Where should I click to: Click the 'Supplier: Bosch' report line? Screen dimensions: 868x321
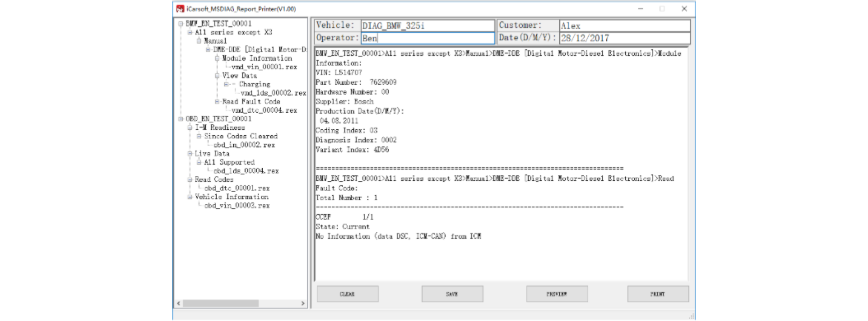click(344, 101)
